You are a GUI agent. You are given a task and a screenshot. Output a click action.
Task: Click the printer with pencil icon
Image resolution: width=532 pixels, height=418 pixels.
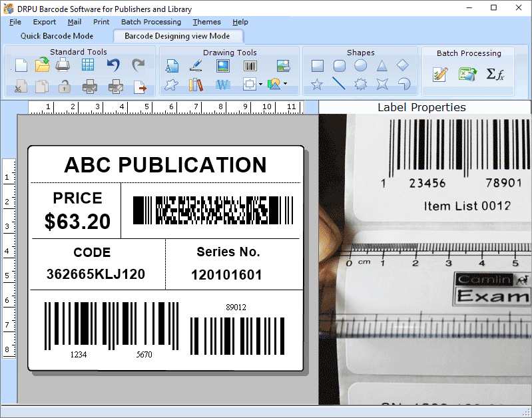pyautogui.click(x=116, y=87)
